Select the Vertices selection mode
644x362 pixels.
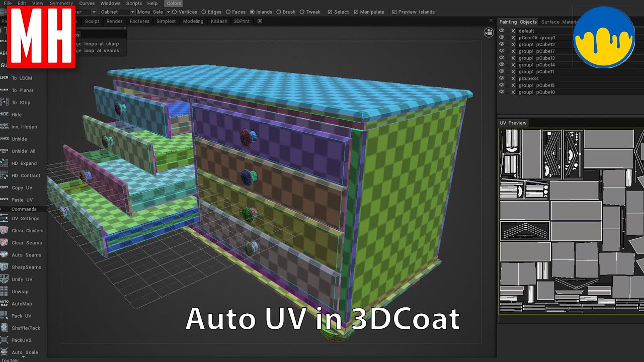click(185, 12)
